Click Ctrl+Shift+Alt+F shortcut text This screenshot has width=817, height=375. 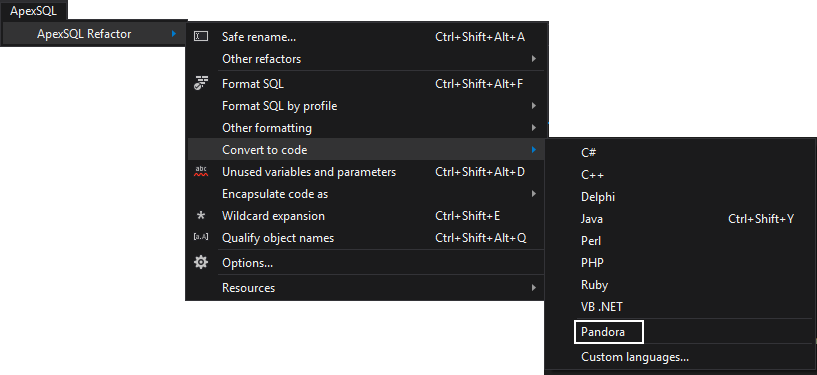coord(479,84)
